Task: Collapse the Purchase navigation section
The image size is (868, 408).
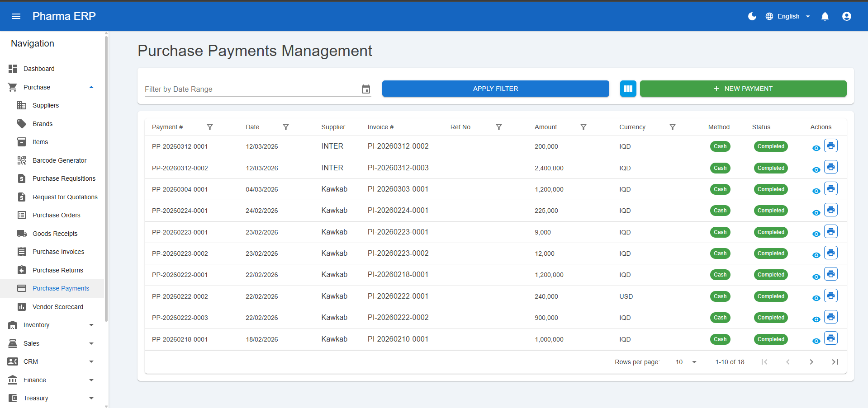Action: pyautogui.click(x=91, y=87)
